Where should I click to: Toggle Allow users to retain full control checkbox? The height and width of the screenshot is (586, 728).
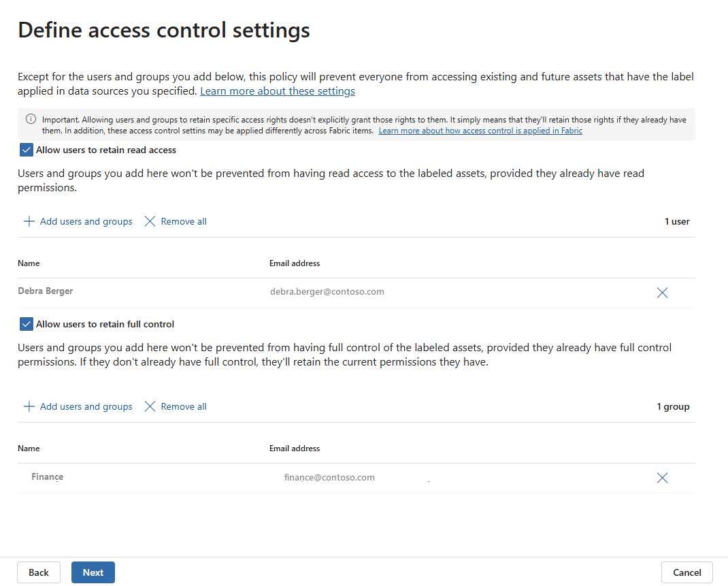pyautogui.click(x=27, y=324)
